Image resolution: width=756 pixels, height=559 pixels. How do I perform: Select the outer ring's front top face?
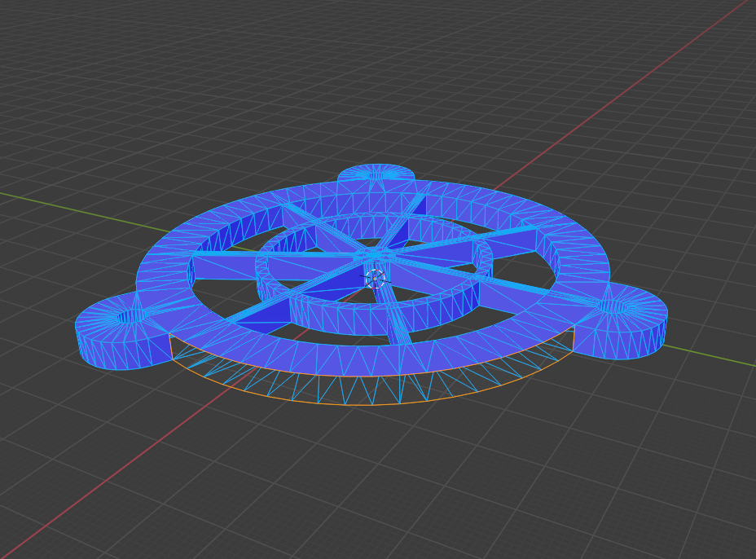[x=375, y=357]
